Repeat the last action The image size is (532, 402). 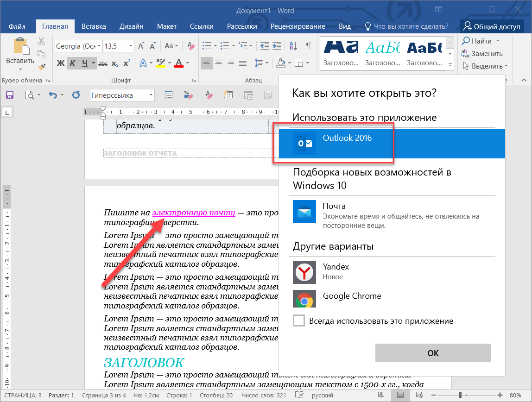(76, 95)
